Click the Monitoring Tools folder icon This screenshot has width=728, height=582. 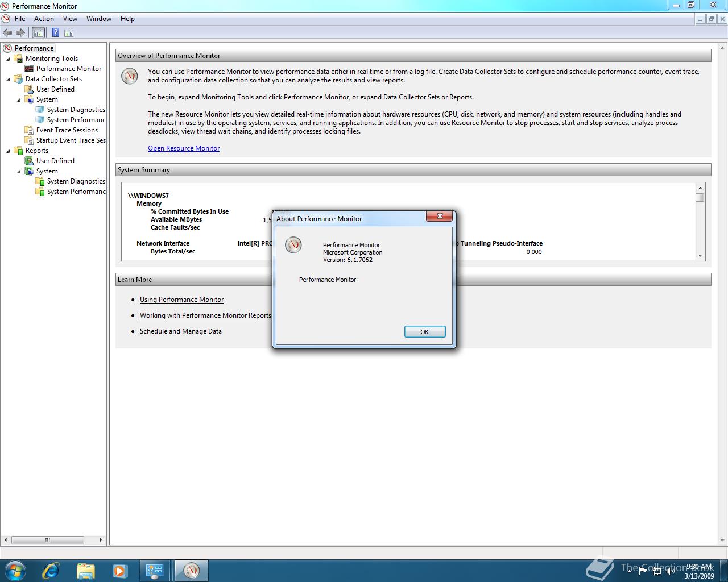click(18, 59)
